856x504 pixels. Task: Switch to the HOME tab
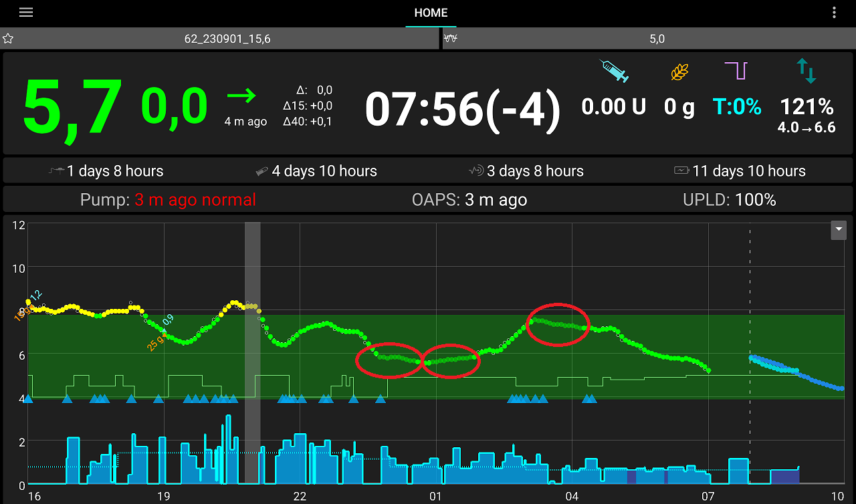(x=430, y=12)
